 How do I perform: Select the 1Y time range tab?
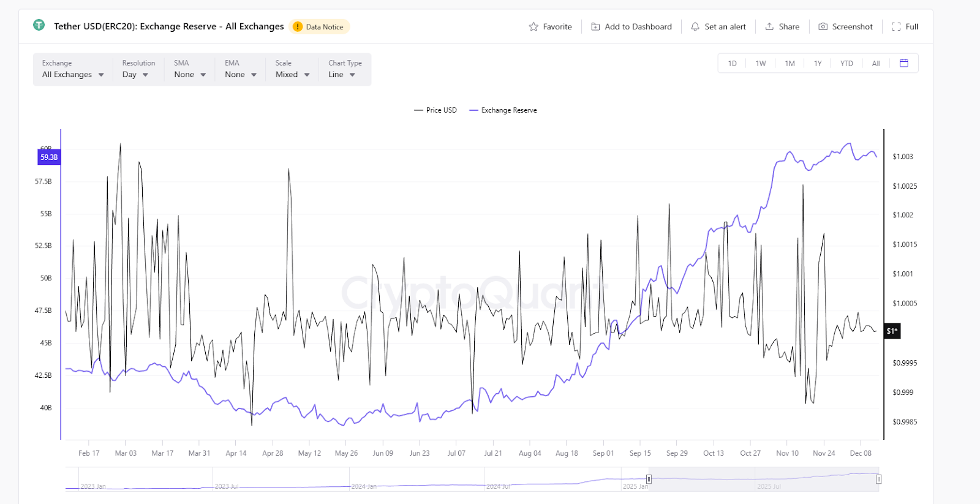818,64
